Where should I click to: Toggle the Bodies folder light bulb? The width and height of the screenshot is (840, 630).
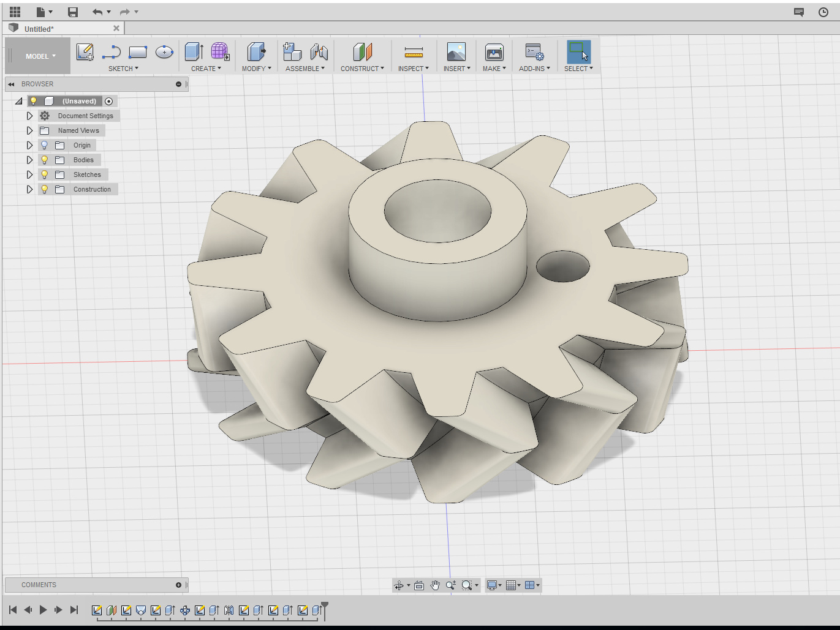pyautogui.click(x=44, y=160)
